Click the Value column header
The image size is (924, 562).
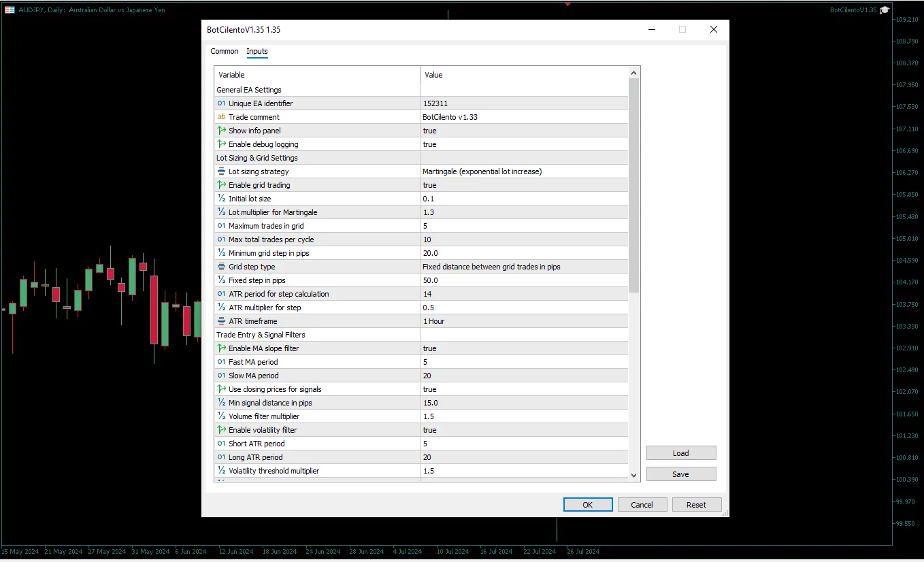(525, 75)
